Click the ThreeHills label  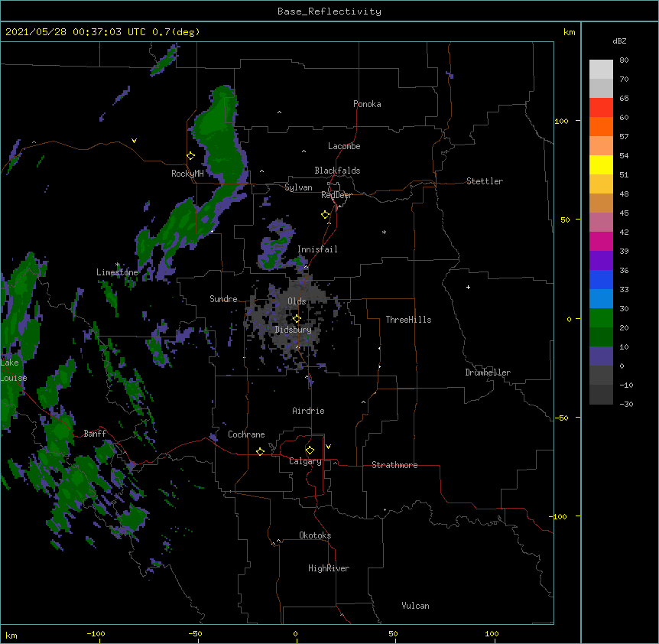pos(408,320)
